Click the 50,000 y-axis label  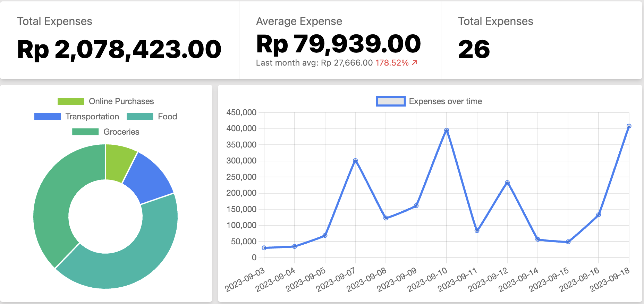244,242
